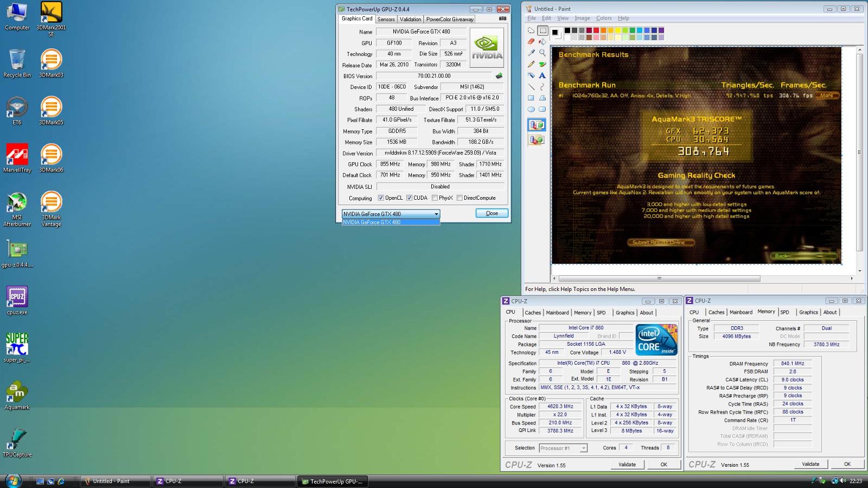
Task: Choose NVIDIA GeForce GTX 480 from dropdown list
Action: tap(391, 222)
